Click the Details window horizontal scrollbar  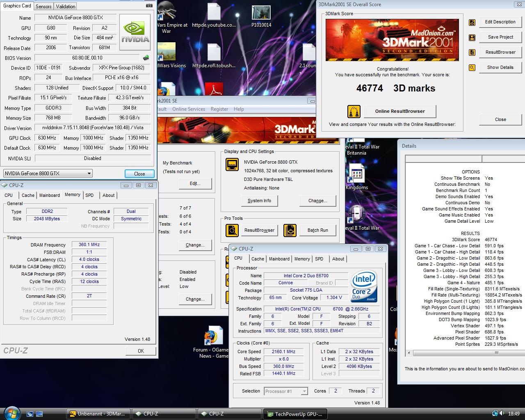[466, 353]
